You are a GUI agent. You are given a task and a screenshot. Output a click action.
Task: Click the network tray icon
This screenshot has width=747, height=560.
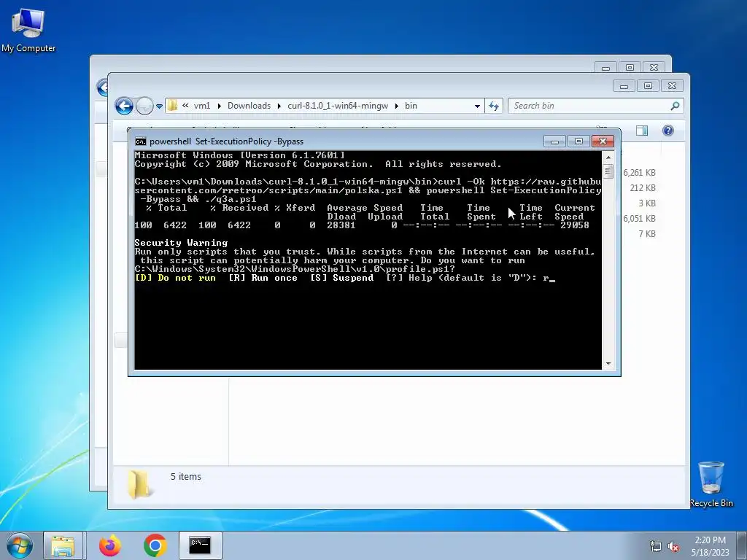656,546
